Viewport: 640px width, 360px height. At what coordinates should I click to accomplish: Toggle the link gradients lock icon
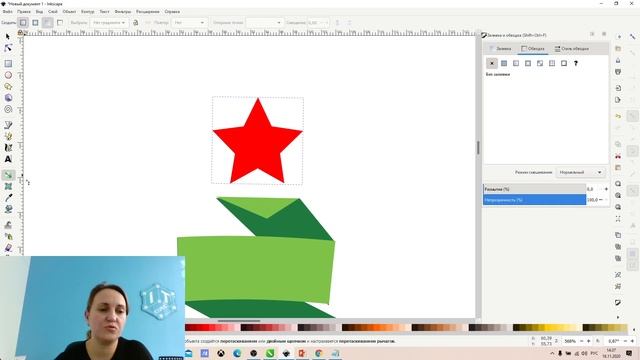tap(136, 22)
